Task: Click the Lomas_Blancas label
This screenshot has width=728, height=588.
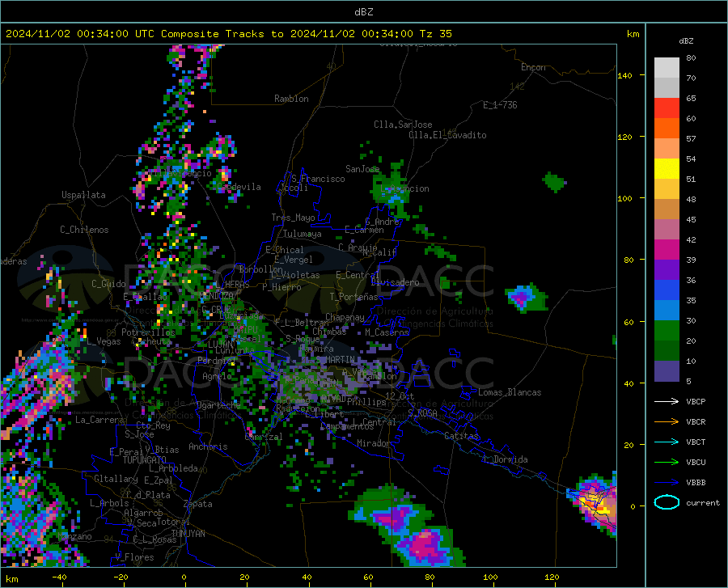Action: point(510,392)
